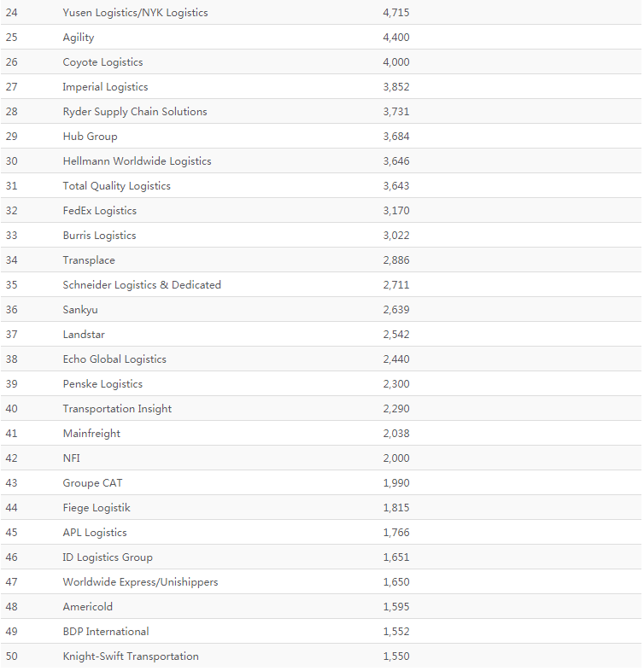Image resolution: width=644 pixels, height=671 pixels.
Task: Click the NFI company name
Action: click(x=72, y=458)
